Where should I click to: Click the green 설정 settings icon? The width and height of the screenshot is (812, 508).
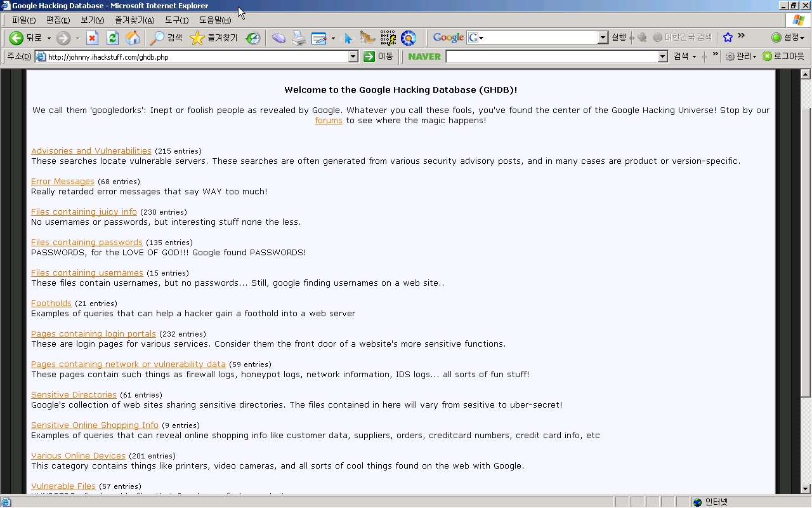click(776, 37)
